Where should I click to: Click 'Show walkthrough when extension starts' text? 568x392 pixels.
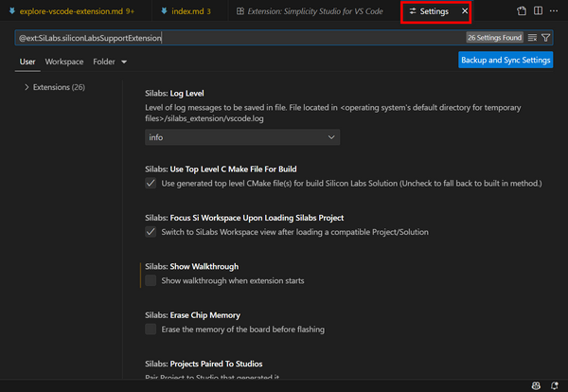(233, 281)
